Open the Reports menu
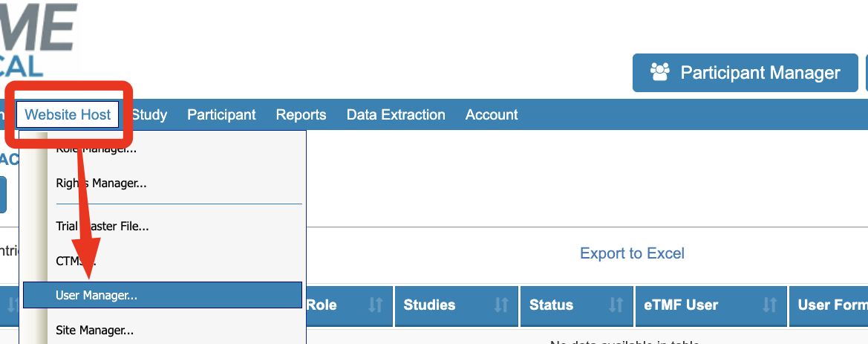Screen dimensions: 868x344 pos(301,114)
